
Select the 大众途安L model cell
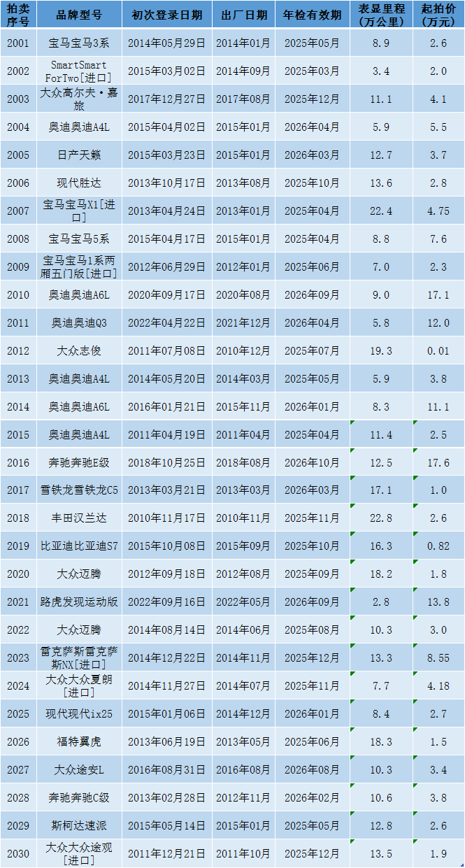coord(79,769)
